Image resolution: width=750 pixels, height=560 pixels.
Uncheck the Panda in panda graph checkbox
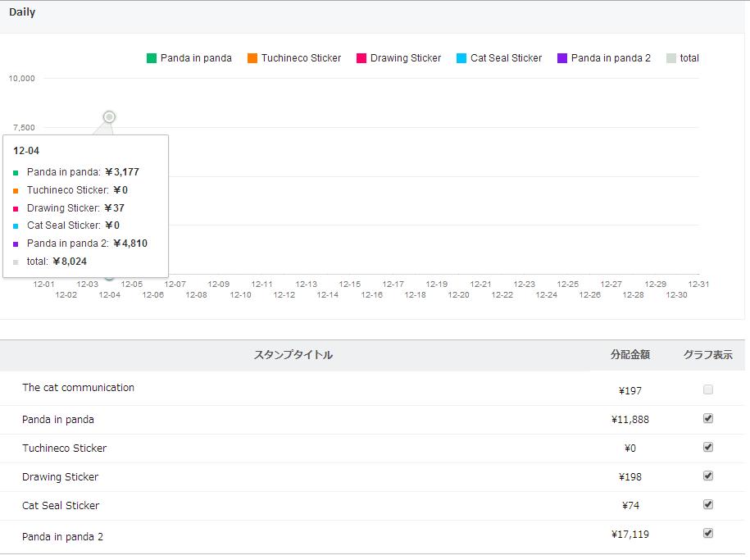[x=708, y=418]
